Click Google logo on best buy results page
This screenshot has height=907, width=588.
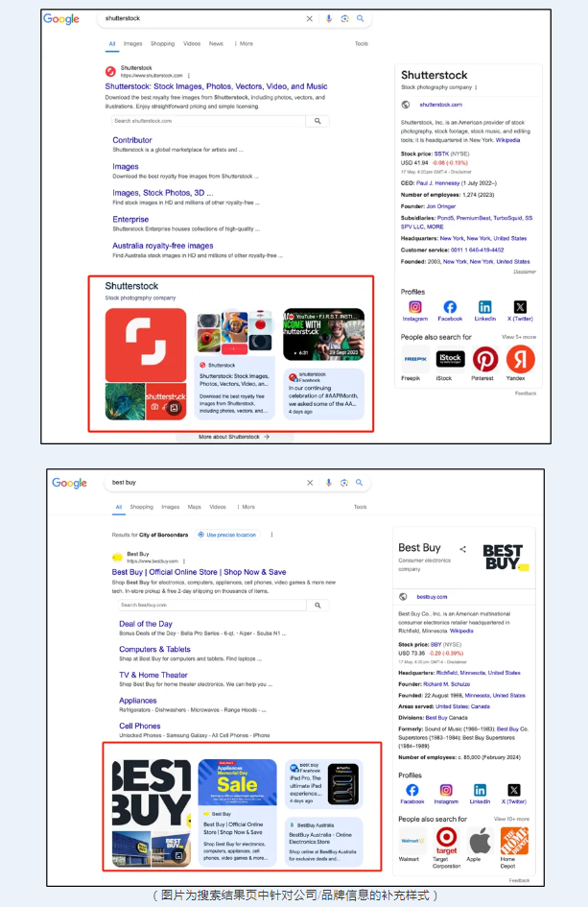(69, 483)
